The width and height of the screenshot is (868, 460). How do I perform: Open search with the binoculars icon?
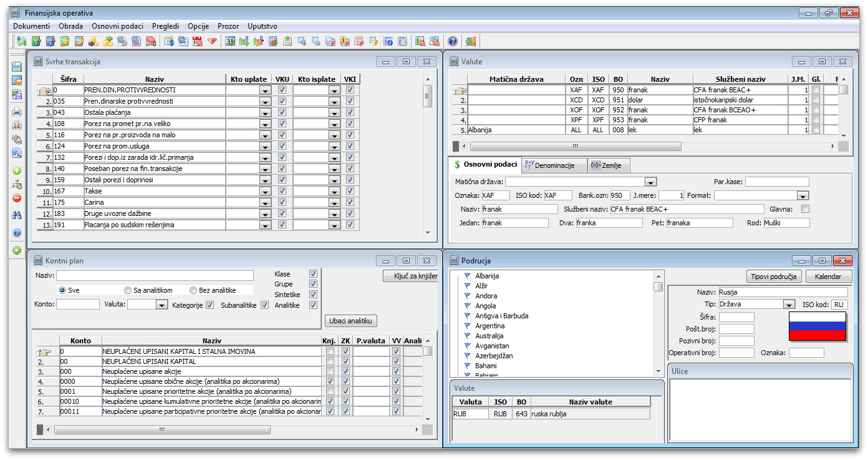coord(17,215)
